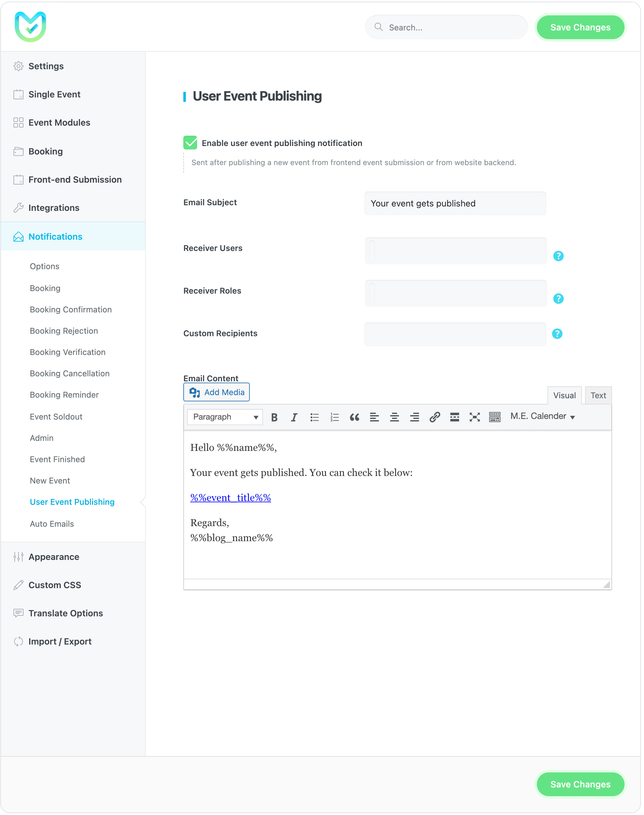644x815 pixels.
Task: Disable user event publishing notification checkbox
Action: (190, 143)
